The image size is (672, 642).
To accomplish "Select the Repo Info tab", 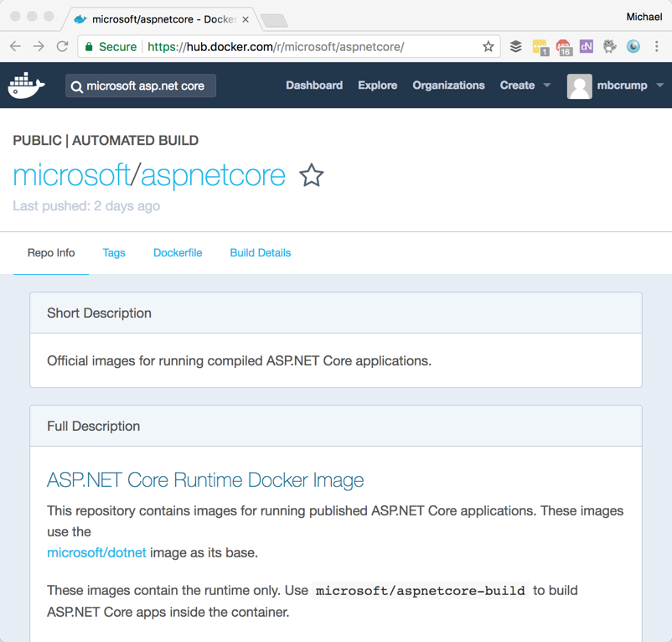I will (x=51, y=253).
